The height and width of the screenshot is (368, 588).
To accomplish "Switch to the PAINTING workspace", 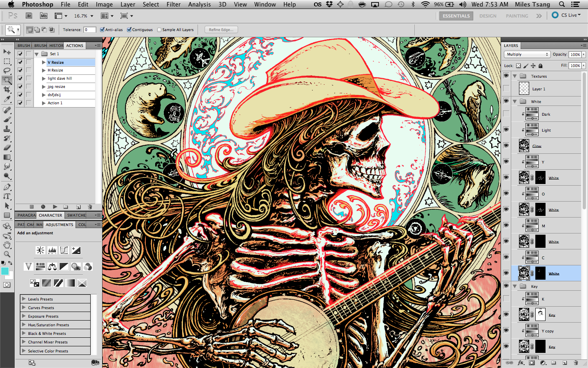I will tap(517, 16).
